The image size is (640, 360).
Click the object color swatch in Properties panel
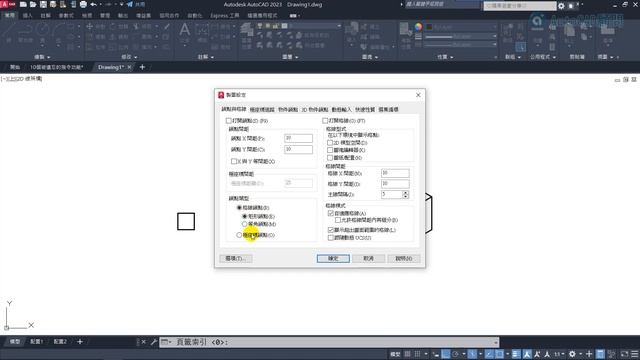pyautogui.click(x=429, y=27)
